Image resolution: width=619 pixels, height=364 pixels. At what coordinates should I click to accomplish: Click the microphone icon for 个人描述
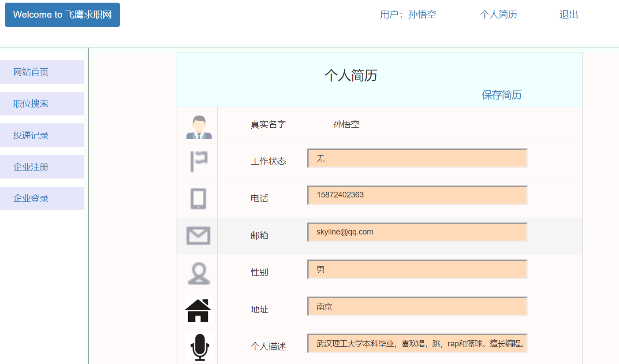pos(199,347)
